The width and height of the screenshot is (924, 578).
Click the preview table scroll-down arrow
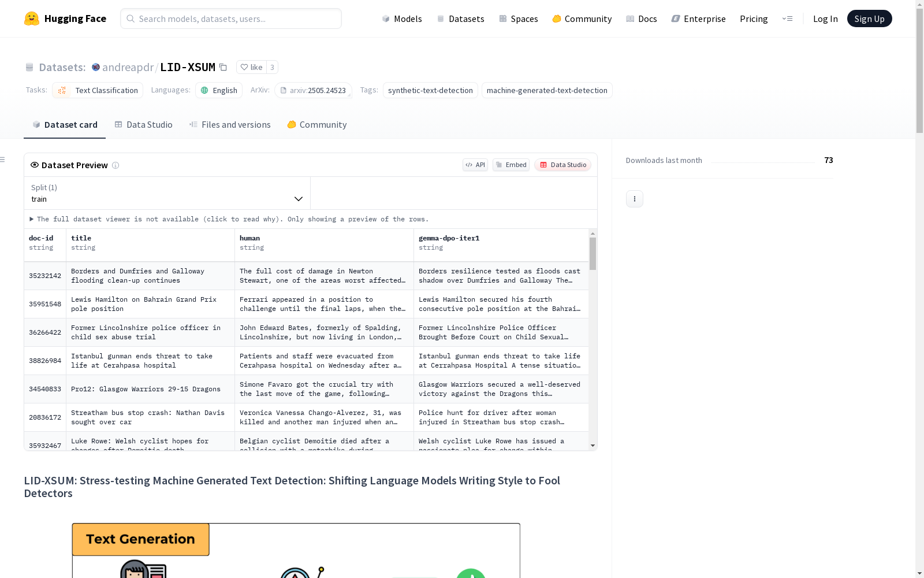coord(593,446)
